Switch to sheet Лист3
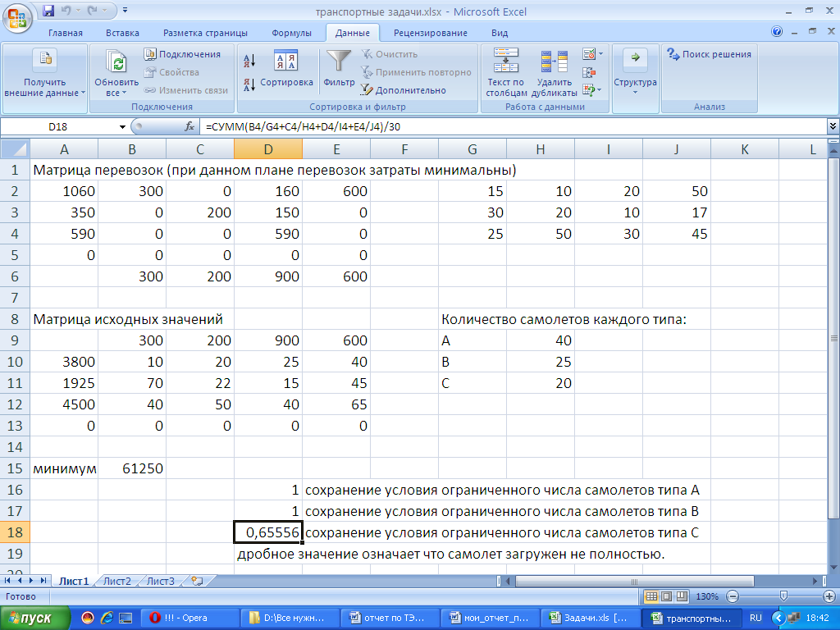The height and width of the screenshot is (630, 840). (160, 582)
